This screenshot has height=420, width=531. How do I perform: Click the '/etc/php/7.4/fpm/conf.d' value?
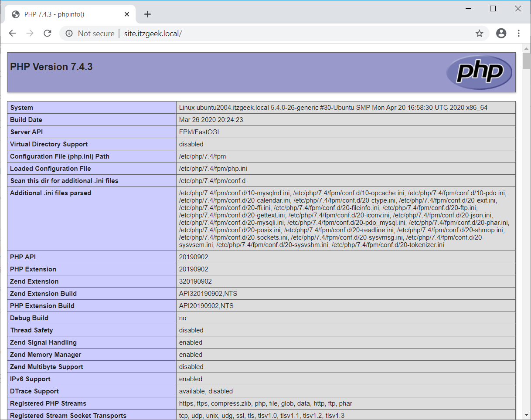pos(212,181)
